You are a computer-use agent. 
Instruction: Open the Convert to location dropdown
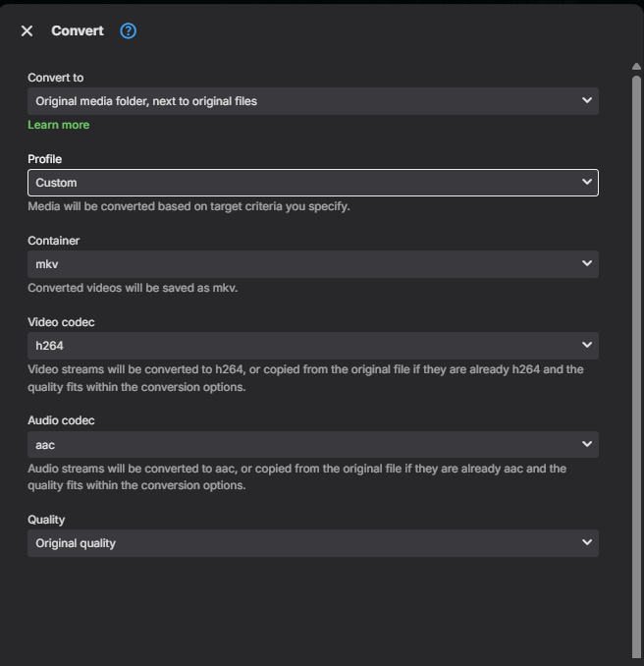[x=313, y=101]
